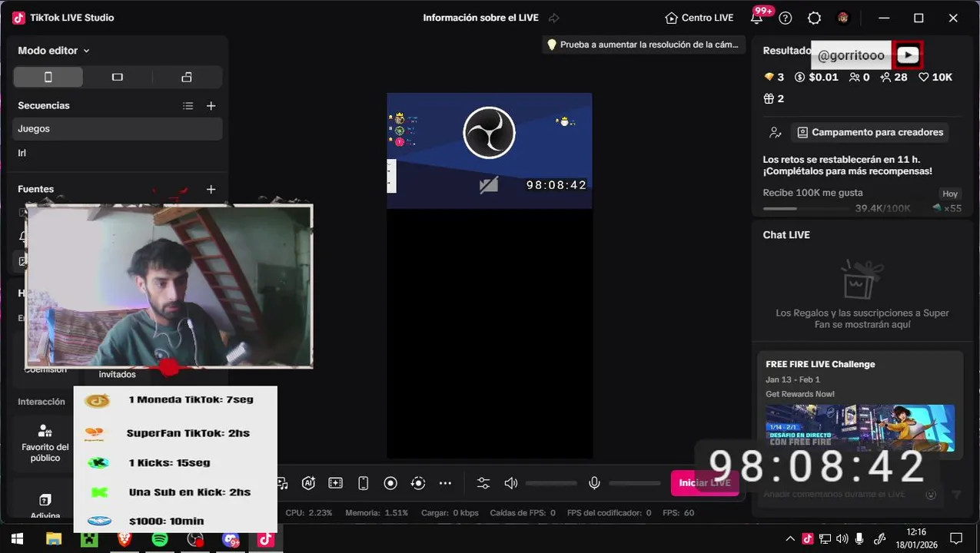Switch to portrait layout mode
The width and height of the screenshot is (980, 553).
[48, 77]
